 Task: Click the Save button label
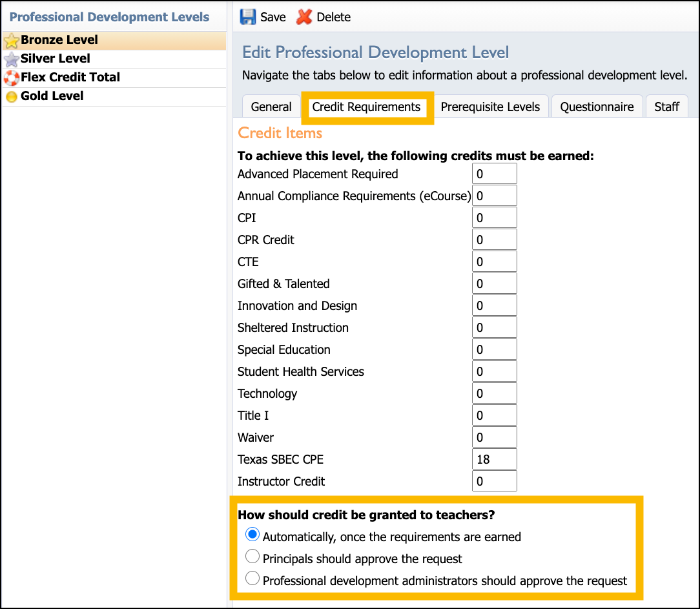coord(273,17)
